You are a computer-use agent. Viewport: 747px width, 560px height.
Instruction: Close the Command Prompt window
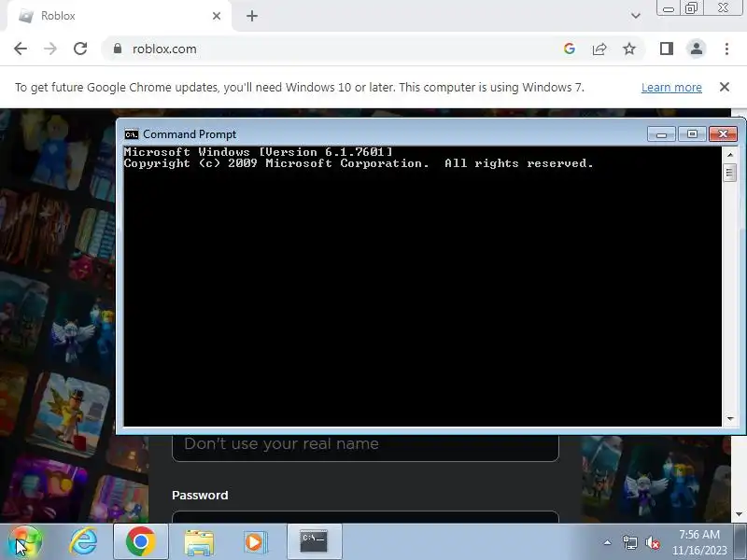723,134
